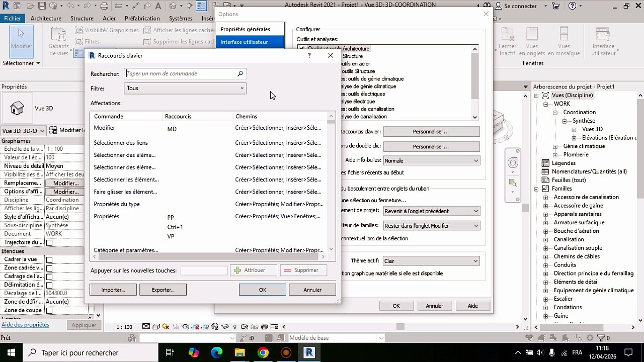Open the Aide info-bulles 'Normale' dropdown

coord(431,161)
